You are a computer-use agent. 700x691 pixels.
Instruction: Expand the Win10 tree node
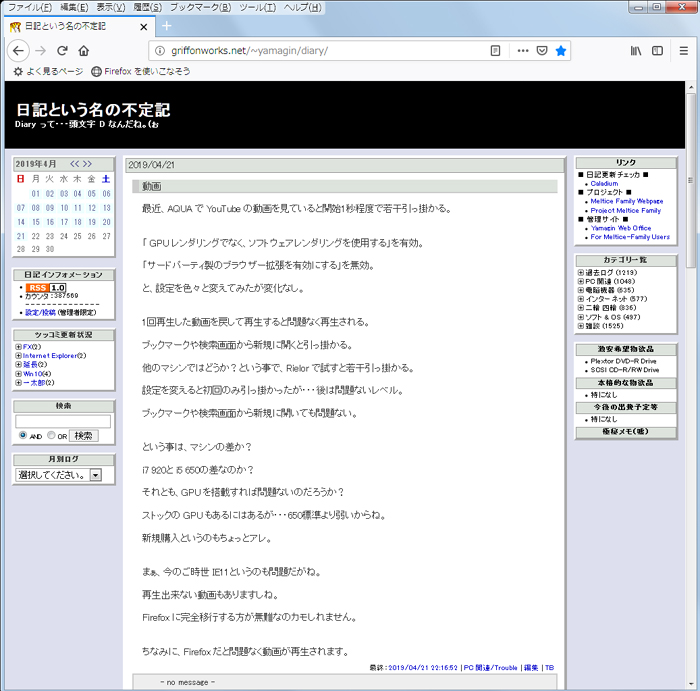coord(19,374)
